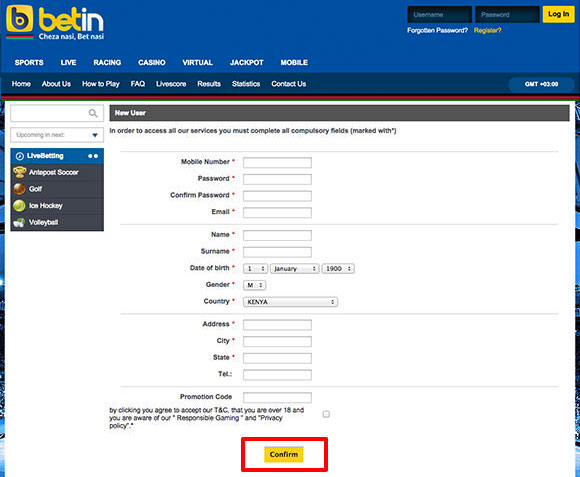Expand the Upcoming in next dropdown
580x477 pixels.
click(x=57, y=135)
